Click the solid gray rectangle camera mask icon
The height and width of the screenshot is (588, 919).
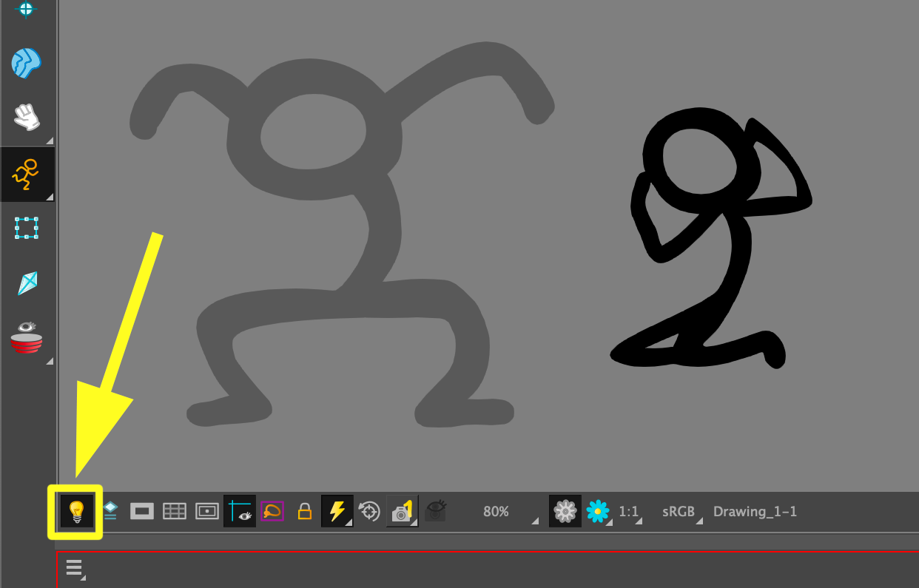pos(142,511)
